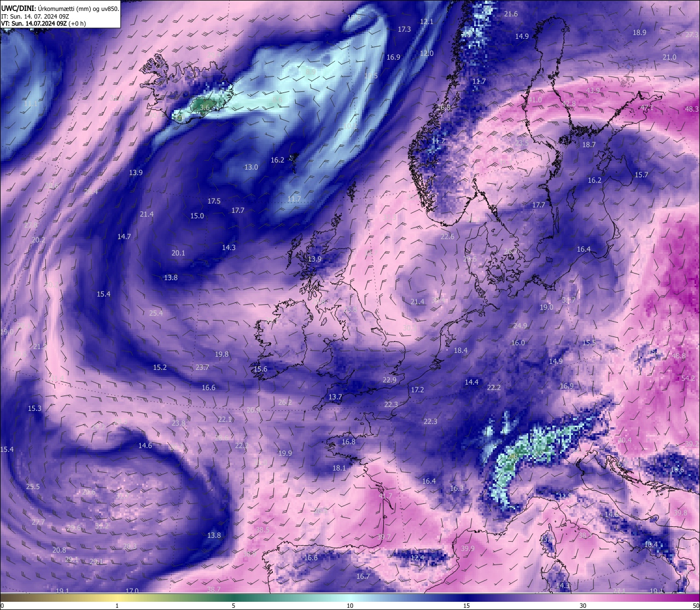Click the map value "15.2"
Screen dimensions: 700x610
pyautogui.click(x=160, y=368)
